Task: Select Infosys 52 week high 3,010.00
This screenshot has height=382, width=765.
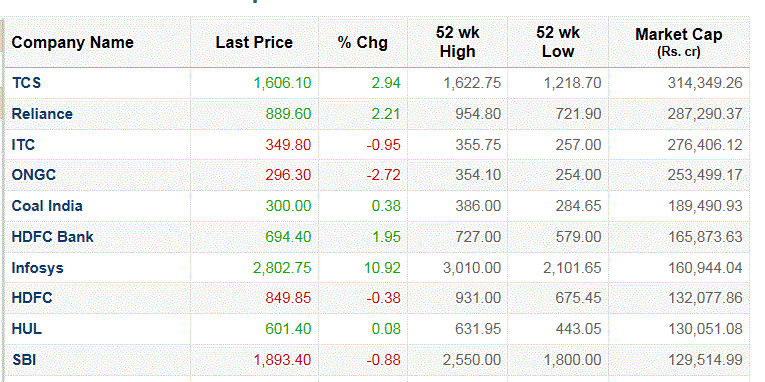Action: coord(472,268)
